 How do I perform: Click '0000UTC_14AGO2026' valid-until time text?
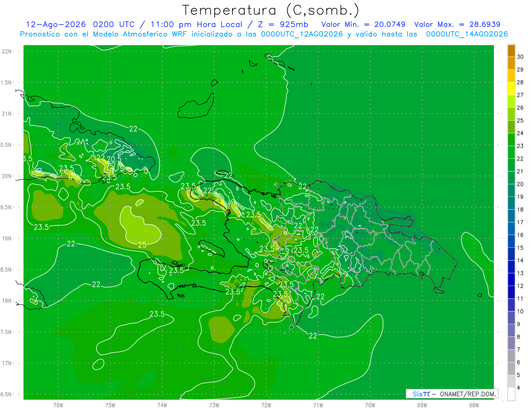pos(467,34)
